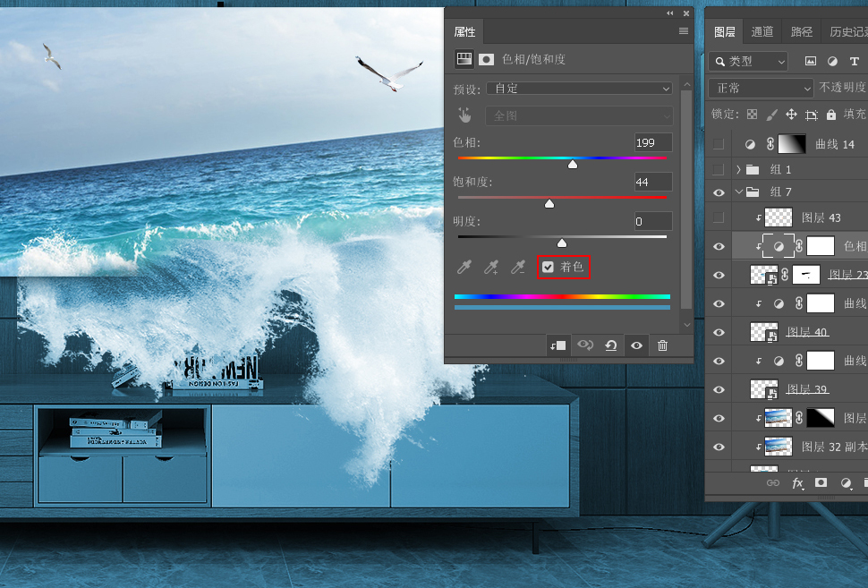Image resolution: width=868 pixels, height=588 pixels.
Task: Reset adjustment to defaults icon
Action: [x=610, y=345]
